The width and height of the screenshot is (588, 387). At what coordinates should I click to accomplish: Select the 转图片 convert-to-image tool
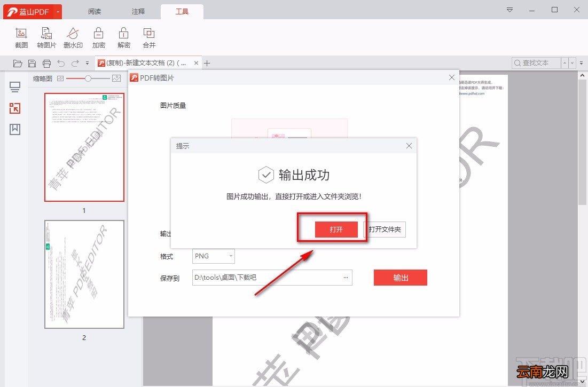pyautogui.click(x=46, y=38)
